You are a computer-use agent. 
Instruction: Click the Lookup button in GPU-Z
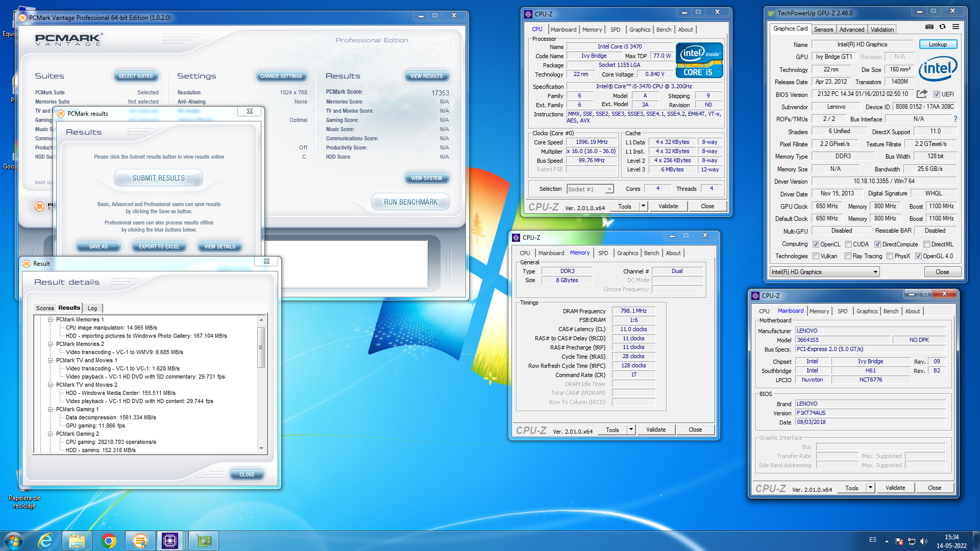point(938,44)
